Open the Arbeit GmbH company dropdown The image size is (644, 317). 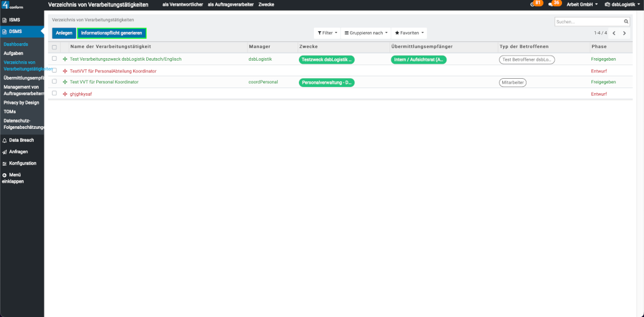tap(581, 4)
